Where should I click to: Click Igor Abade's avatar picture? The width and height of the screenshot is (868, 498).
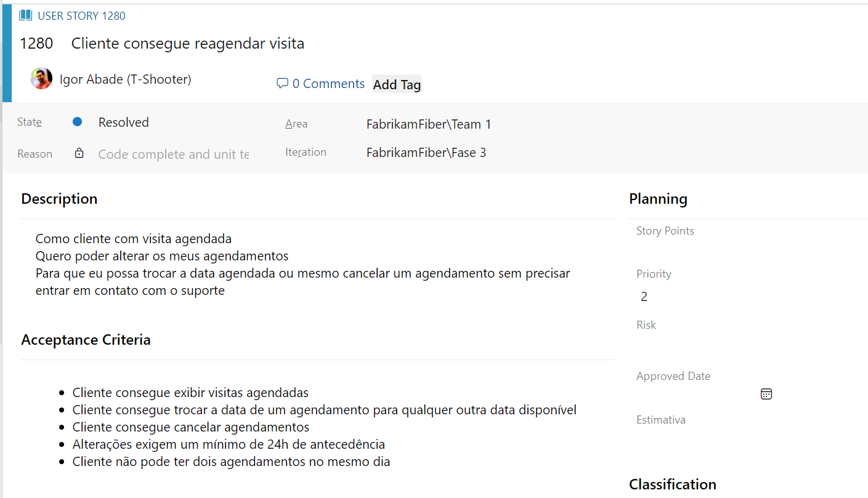coord(41,79)
